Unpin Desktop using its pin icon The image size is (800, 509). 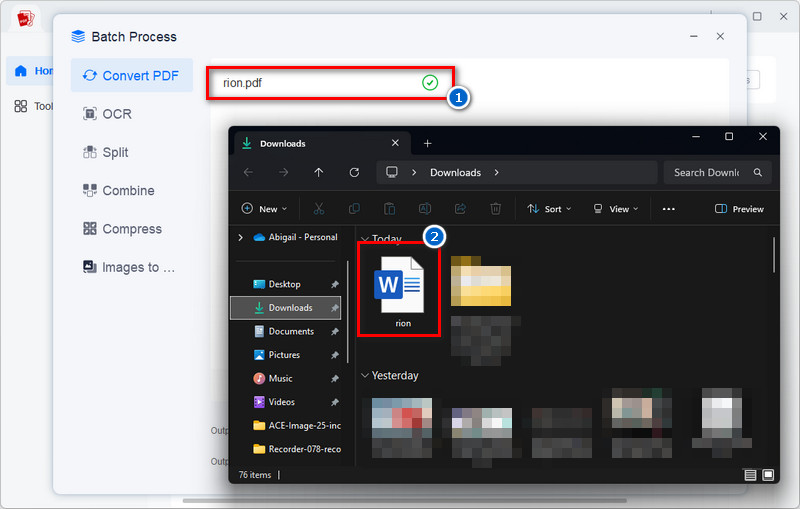coord(335,284)
